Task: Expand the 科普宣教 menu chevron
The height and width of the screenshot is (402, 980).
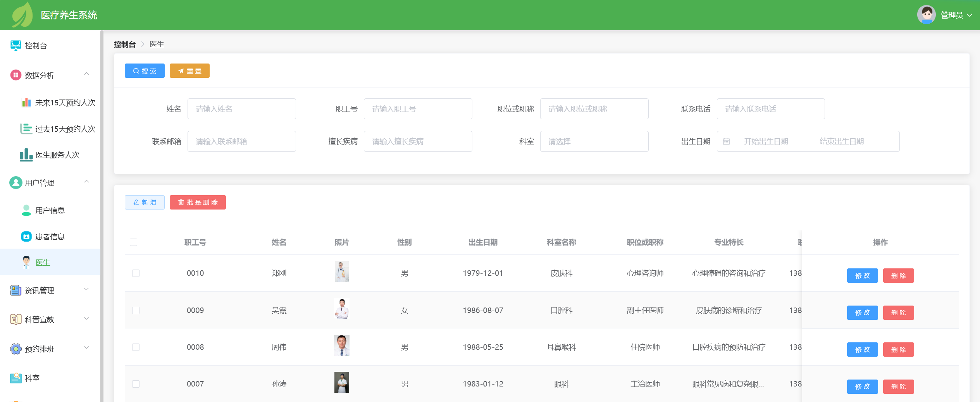Action: pyautogui.click(x=87, y=318)
